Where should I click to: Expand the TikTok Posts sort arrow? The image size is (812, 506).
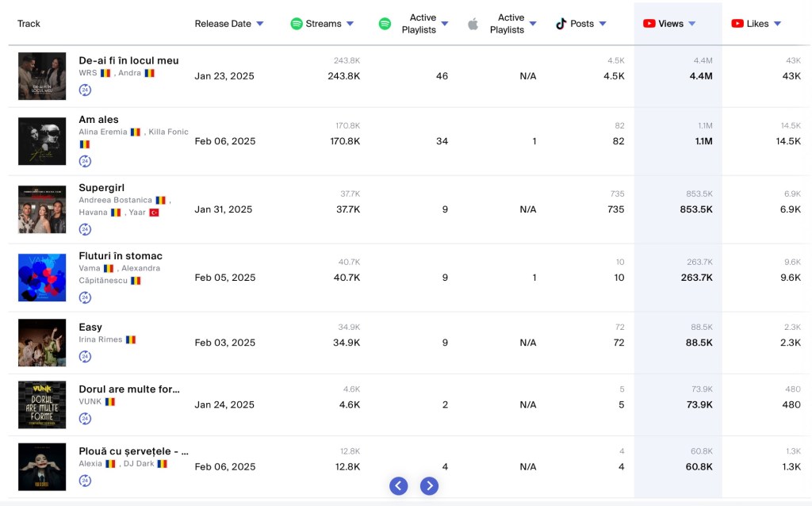tap(603, 24)
